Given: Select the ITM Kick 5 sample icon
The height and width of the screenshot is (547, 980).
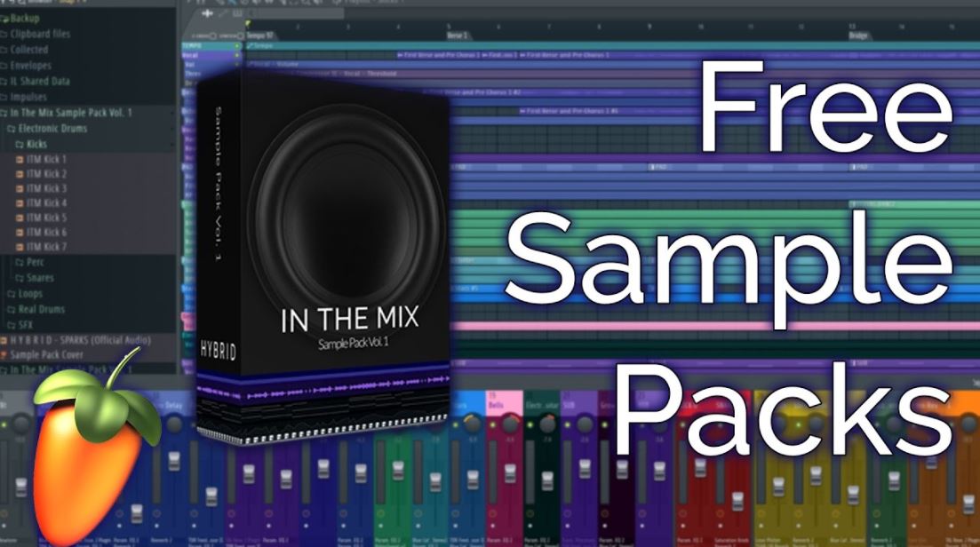Looking at the screenshot, I should coord(20,218).
